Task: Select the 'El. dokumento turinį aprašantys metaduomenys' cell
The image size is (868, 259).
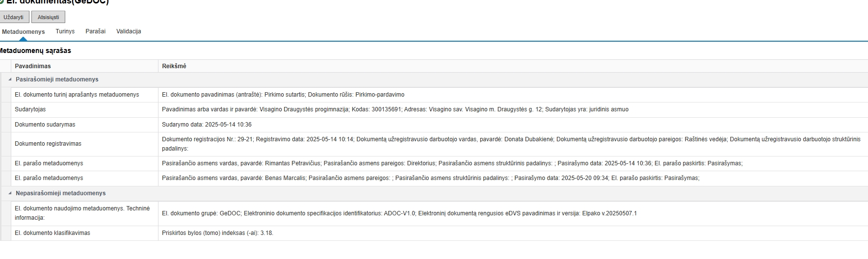Action: click(x=77, y=95)
